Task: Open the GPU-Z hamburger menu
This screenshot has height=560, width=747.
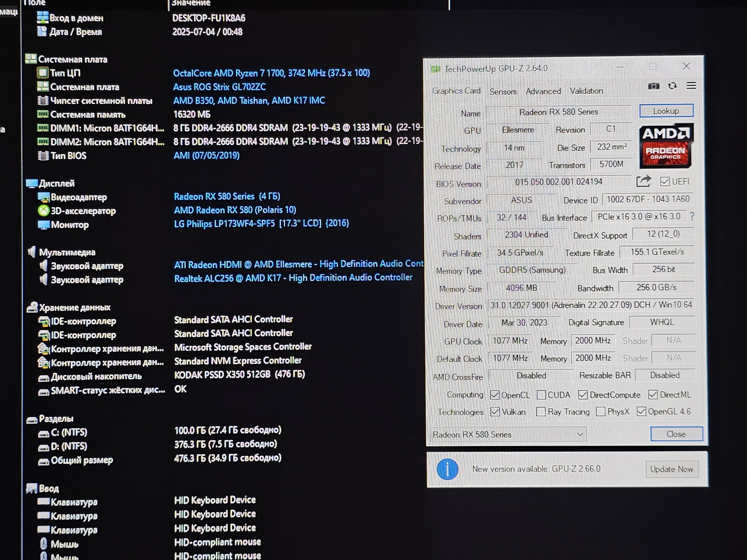Action: point(691,86)
